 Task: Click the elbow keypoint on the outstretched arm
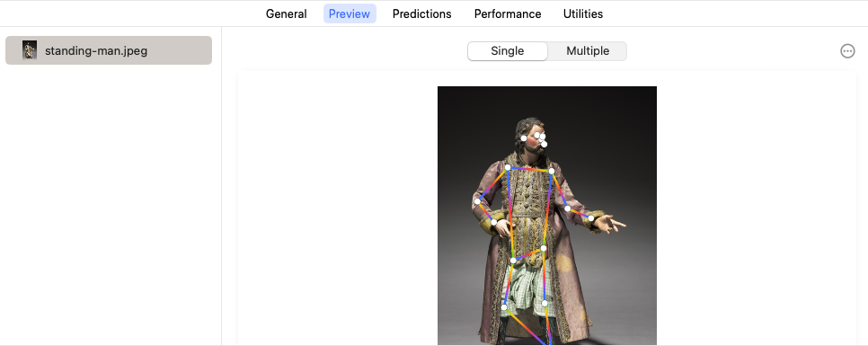pyautogui.click(x=567, y=208)
